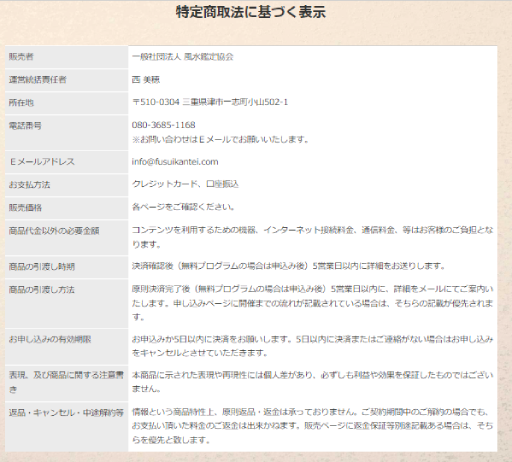Select the 商品の引渡し方法 label

[x=42, y=290]
